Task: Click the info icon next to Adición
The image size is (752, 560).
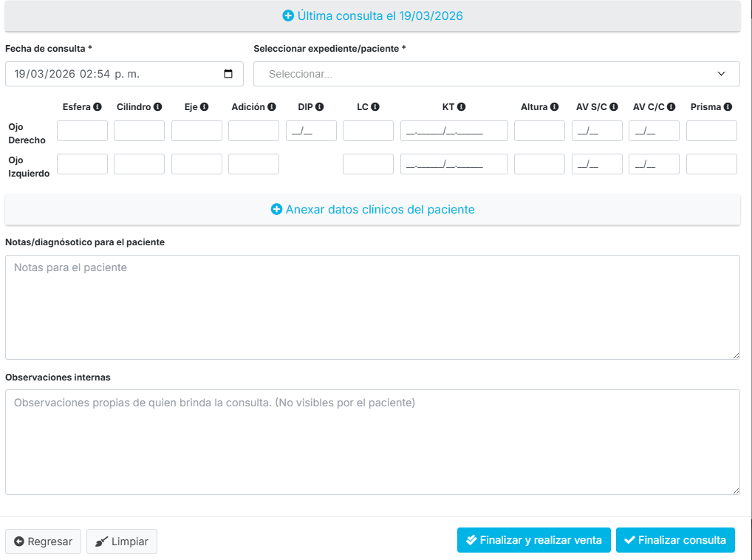Action: coord(272,107)
